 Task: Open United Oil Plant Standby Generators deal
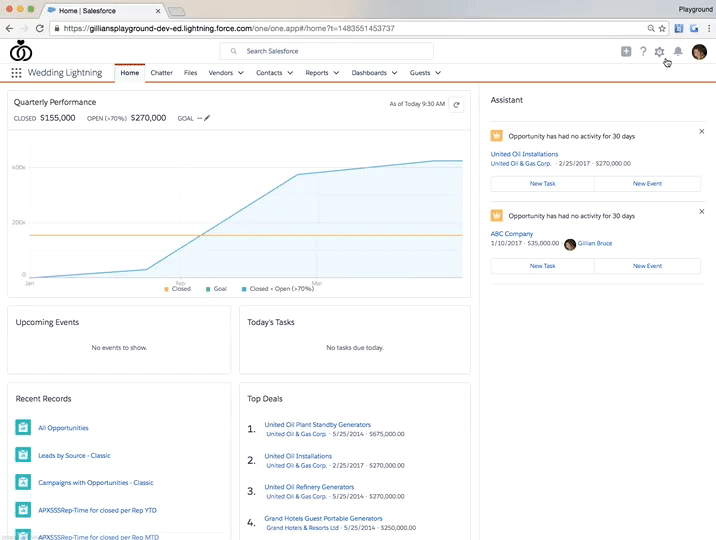coord(317,425)
